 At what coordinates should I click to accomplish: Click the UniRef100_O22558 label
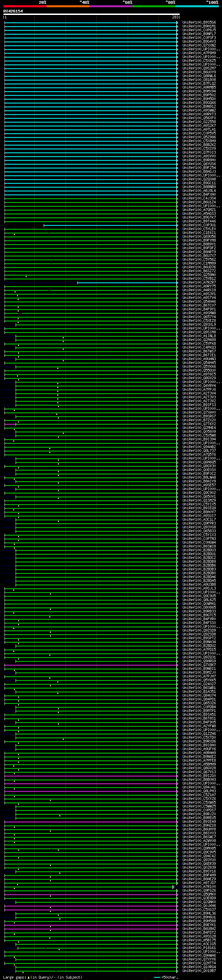[199, 122]
